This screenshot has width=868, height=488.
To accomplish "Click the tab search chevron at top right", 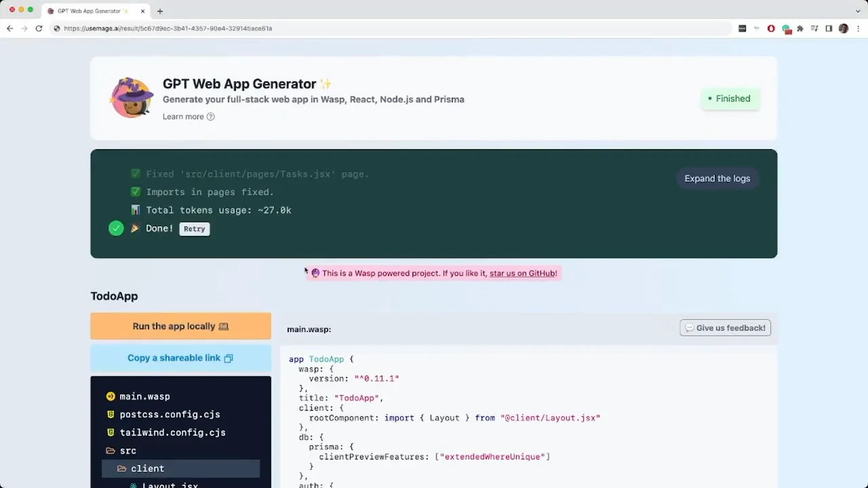I will (x=858, y=11).
